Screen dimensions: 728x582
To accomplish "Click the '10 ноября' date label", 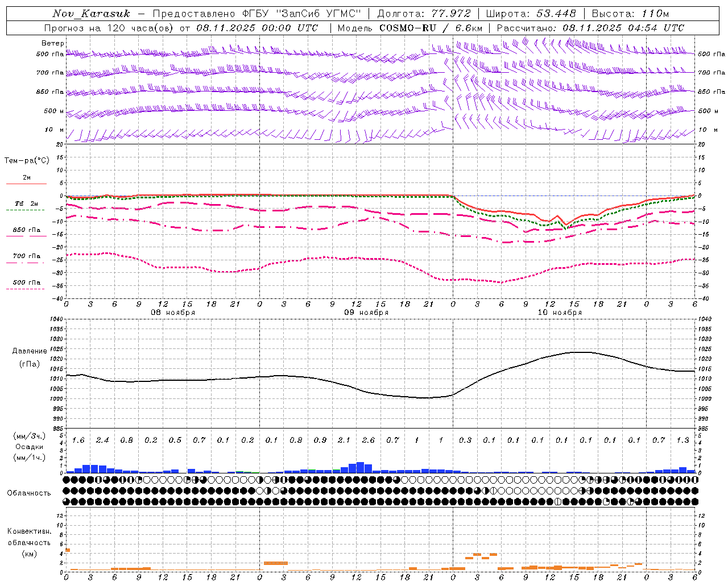I will tap(560, 313).
